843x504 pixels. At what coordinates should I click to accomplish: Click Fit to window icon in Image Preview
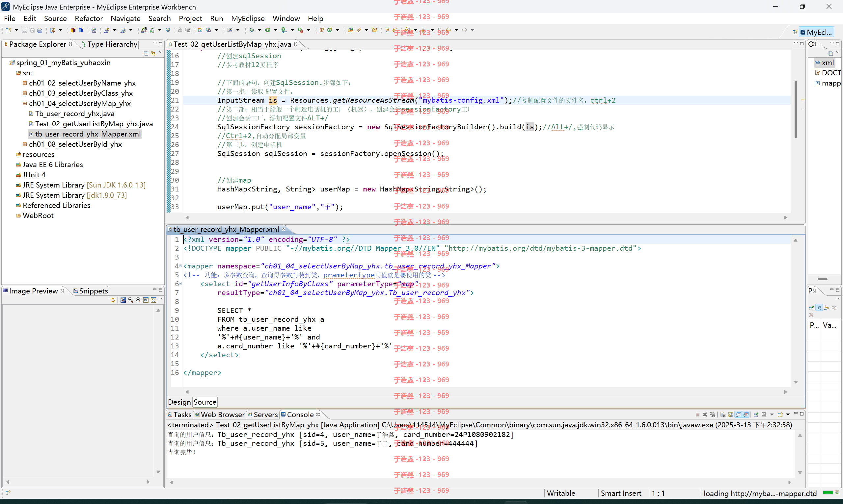click(153, 300)
